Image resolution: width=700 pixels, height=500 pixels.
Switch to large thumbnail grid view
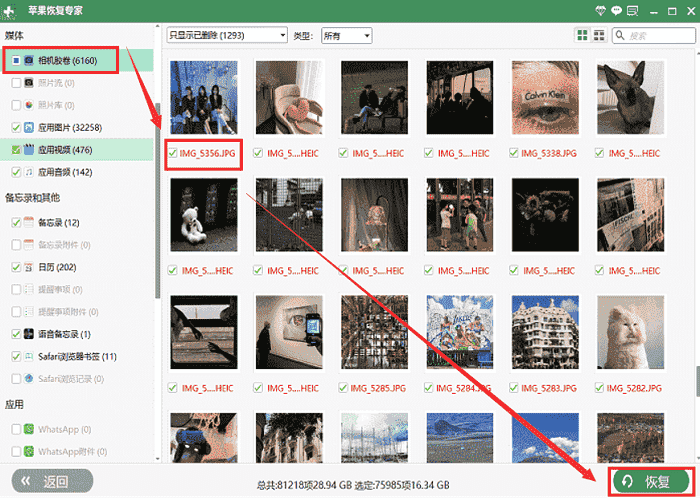coord(583,36)
